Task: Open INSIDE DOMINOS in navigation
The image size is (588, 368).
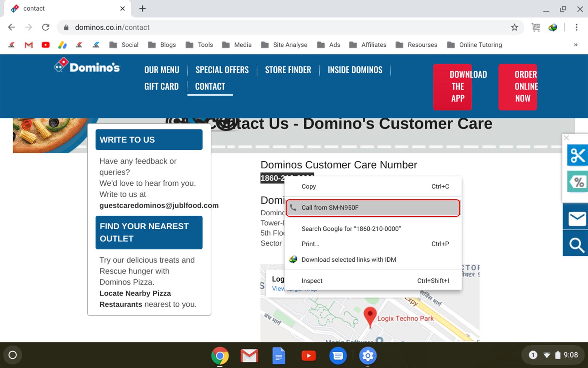Action: coord(355,70)
